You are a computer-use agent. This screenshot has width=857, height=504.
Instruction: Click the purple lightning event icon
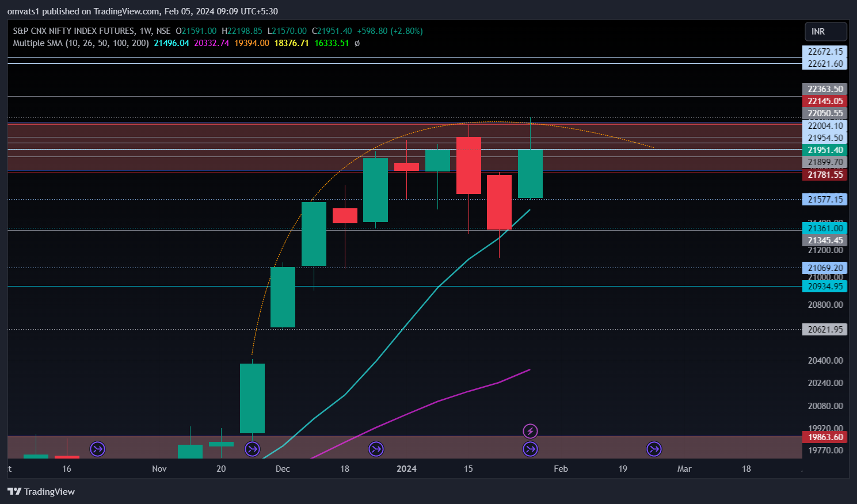pyautogui.click(x=530, y=431)
